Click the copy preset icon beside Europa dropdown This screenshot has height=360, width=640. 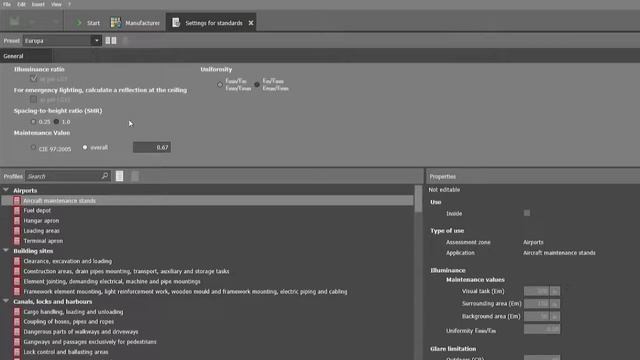pyautogui.click(x=111, y=40)
